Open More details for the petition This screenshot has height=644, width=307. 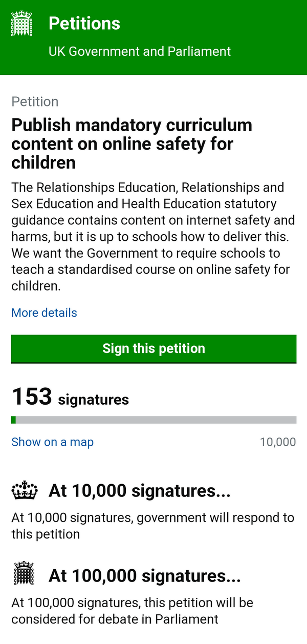tap(44, 313)
